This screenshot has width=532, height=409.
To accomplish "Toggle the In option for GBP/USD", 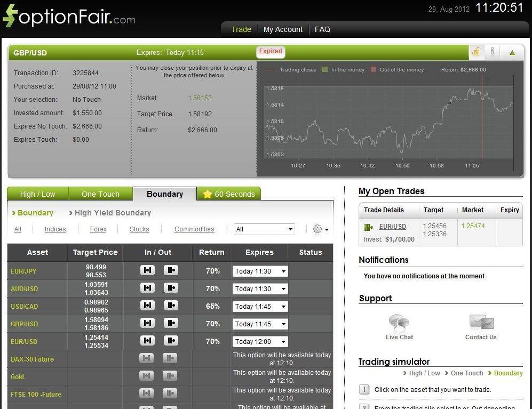I will 147,323.
